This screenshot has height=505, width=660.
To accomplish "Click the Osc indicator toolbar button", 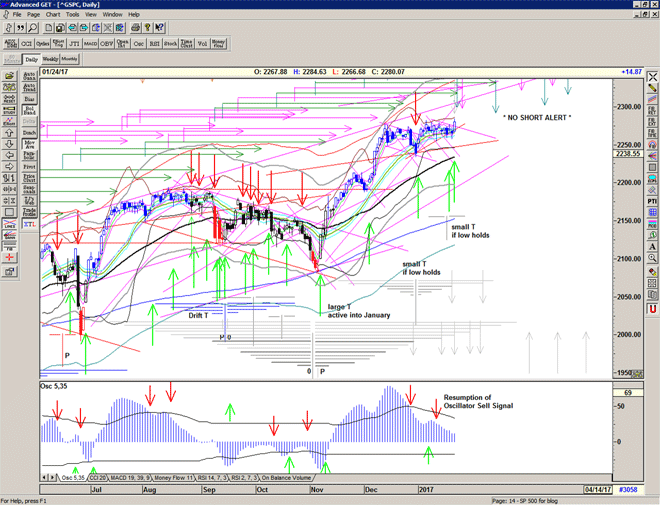I will (x=138, y=43).
